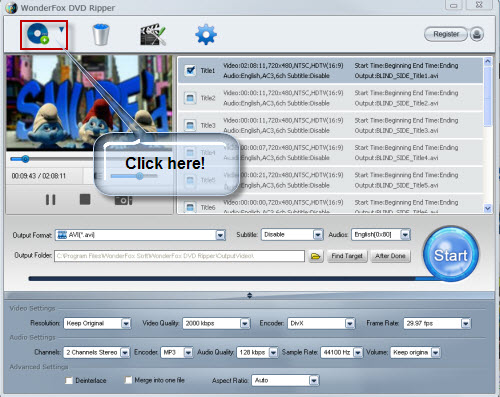Click the Smurfs video preview thumbnail
Image resolution: width=500 pixels, height=397 pixels.
[x=89, y=103]
